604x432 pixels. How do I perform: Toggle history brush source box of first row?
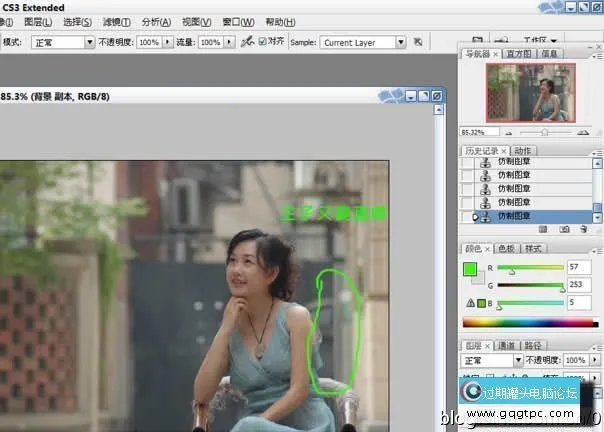(467, 163)
